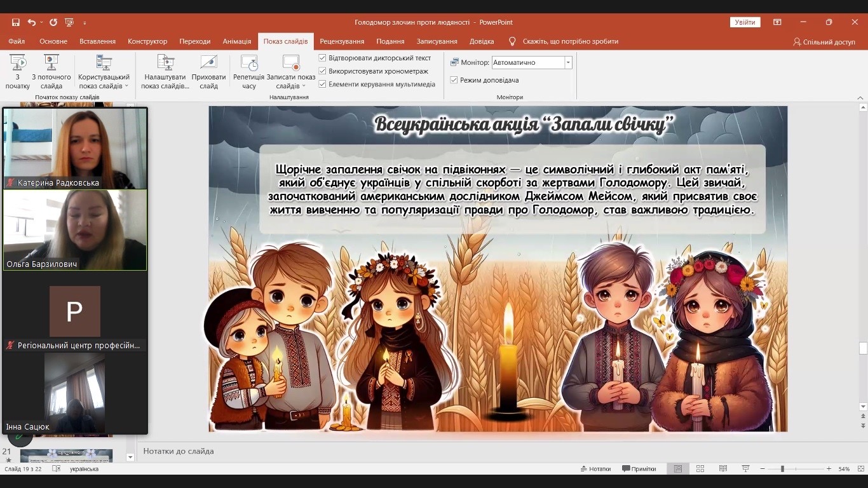Viewport: 868px width, 488px height.
Task: Switch to Slide Sorter view icon
Action: coord(700,469)
